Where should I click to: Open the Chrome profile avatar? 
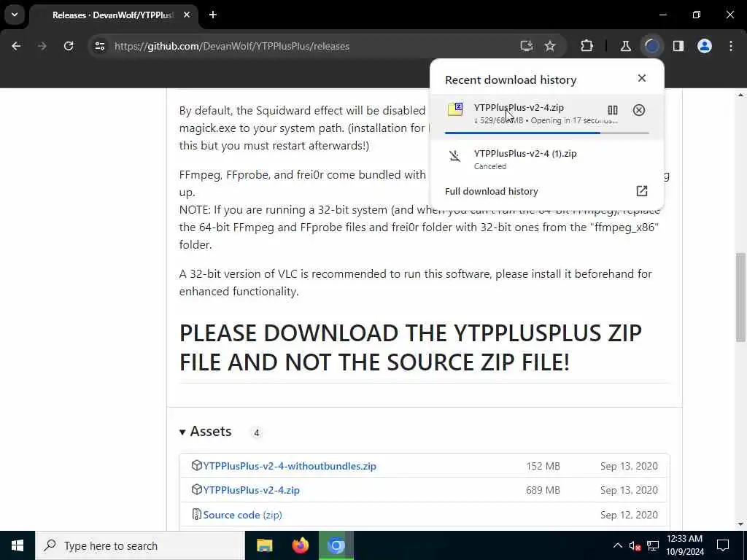tap(705, 46)
